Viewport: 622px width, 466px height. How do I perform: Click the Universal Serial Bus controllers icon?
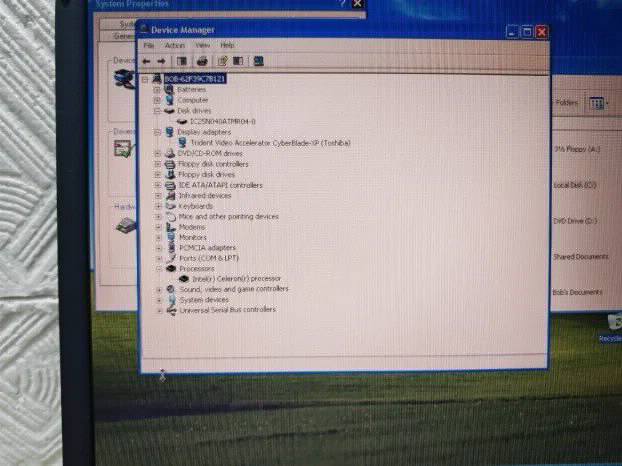172,311
